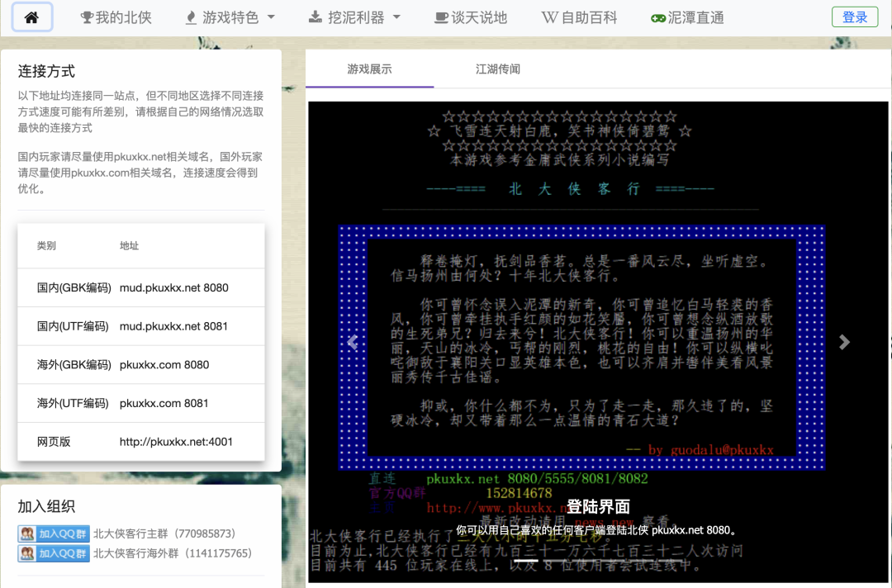Join the 北大侠客行海外群 QQ group button
Image resolution: width=892 pixels, height=588 pixels.
[54, 553]
